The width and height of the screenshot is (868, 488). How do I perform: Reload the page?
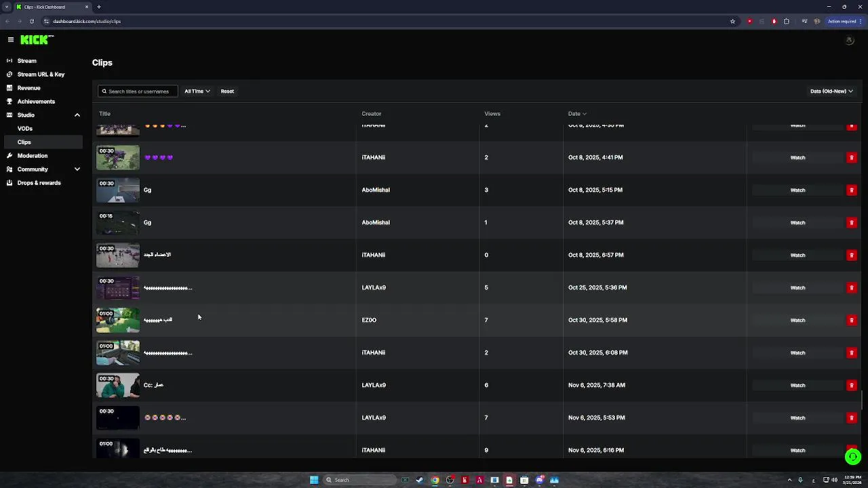(31, 21)
